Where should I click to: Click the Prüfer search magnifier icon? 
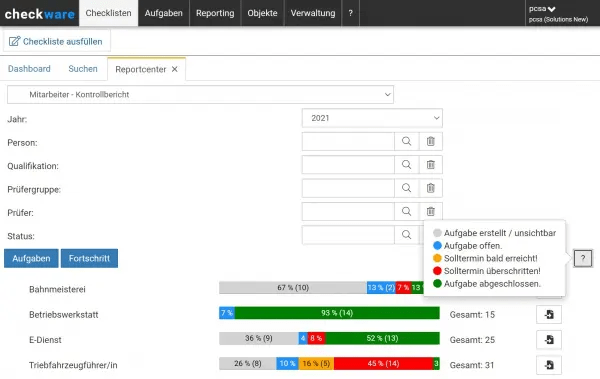coord(407,212)
